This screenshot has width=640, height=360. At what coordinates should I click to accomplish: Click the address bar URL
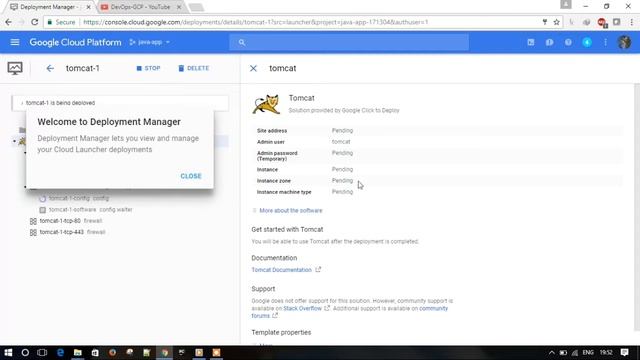(x=256, y=22)
